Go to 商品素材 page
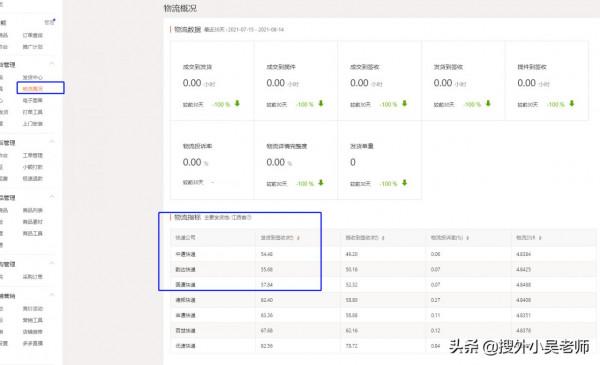Image resolution: width=600 pixels, height=365 pixels. pos(33,222)
